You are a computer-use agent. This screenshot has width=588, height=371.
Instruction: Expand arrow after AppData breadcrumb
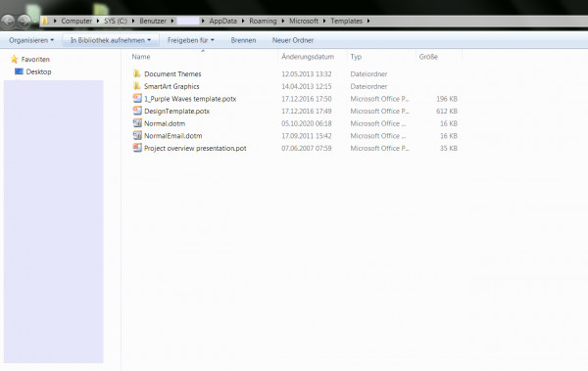243,21
